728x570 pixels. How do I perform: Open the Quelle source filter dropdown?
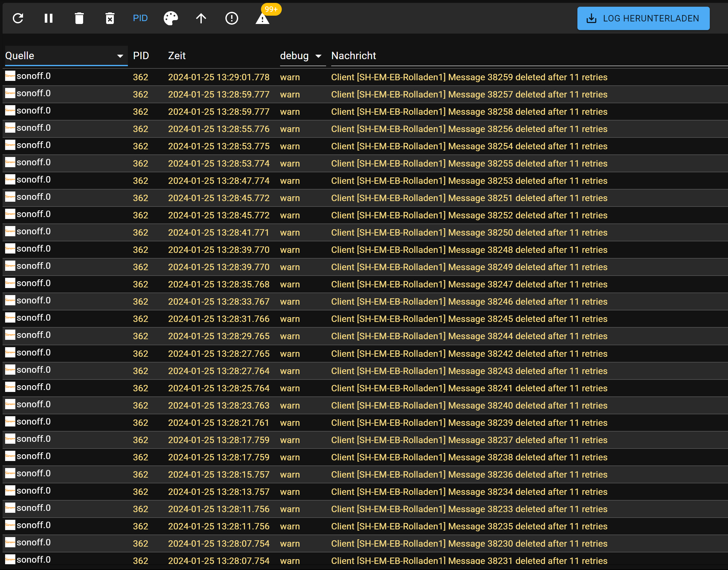click(x=66, y=56)
